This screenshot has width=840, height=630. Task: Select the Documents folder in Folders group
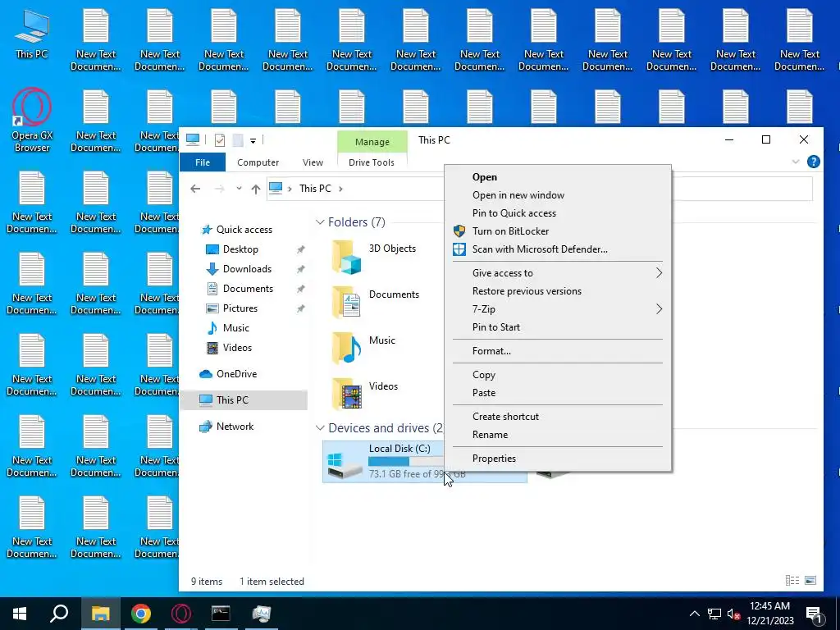(x=376, y=302)
